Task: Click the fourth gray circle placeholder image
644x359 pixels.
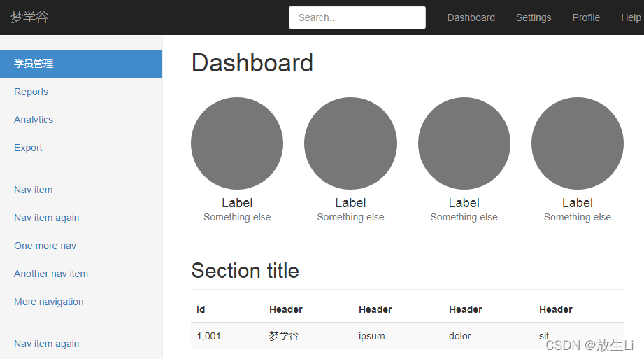Action: (x=578, y=143)
